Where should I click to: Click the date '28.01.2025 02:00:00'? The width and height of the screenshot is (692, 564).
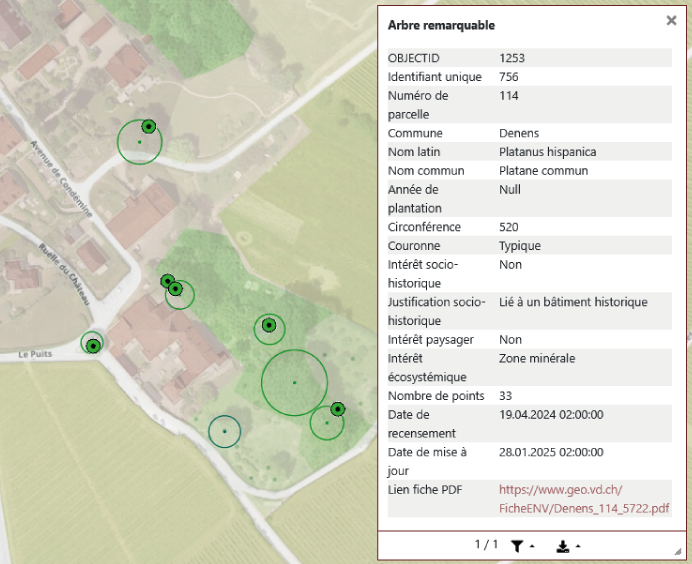(551, 452)
